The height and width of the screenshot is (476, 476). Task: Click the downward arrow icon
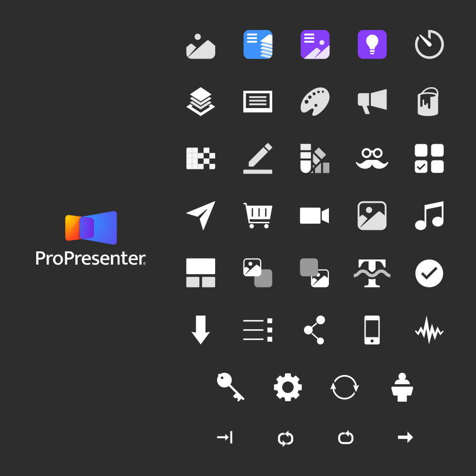point(201,330)
